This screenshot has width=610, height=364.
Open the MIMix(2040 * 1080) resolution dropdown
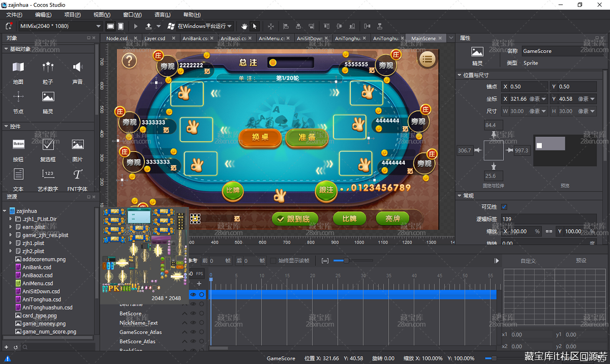click(60, 26)
